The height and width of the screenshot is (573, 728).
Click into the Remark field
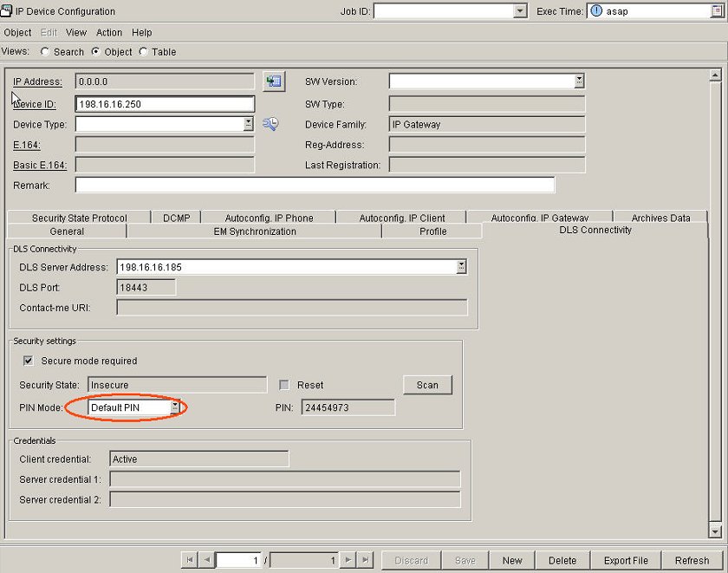315,186
